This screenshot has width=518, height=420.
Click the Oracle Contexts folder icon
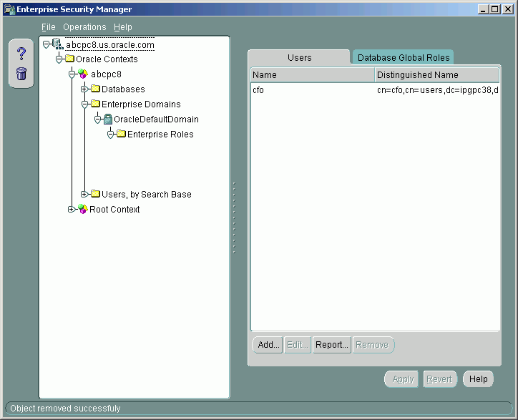[69, 59]
